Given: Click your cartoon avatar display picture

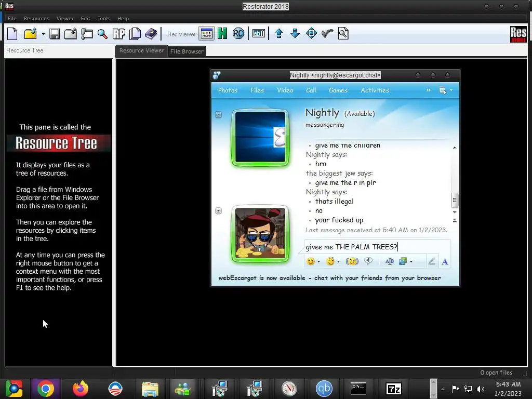Looking at the screenshot, I should 260,233.
